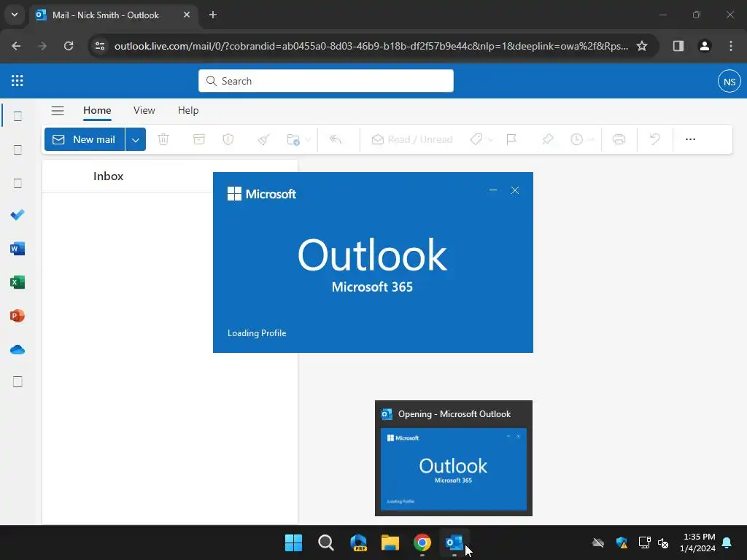Click the Outlook app icon in taskbar

coord(454,542)
